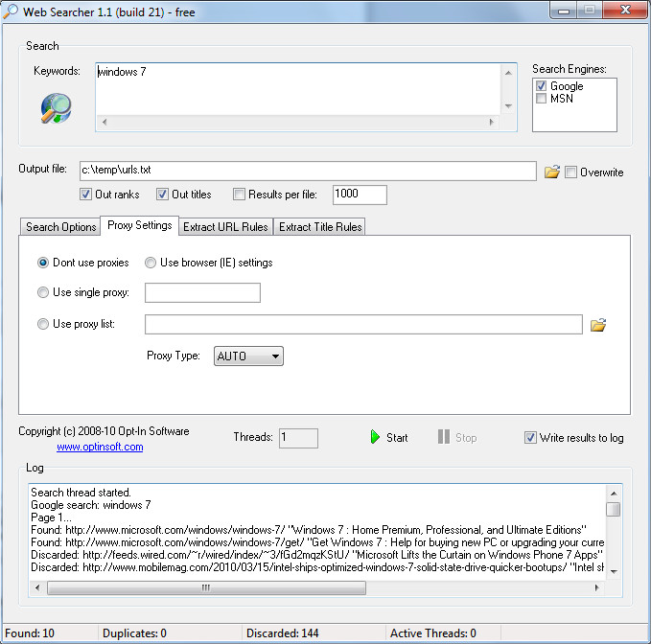Click log horizontal scroll right arrow
Image resolution: width=651 pixels, height=644 pixels.
(x=596, y=587)
